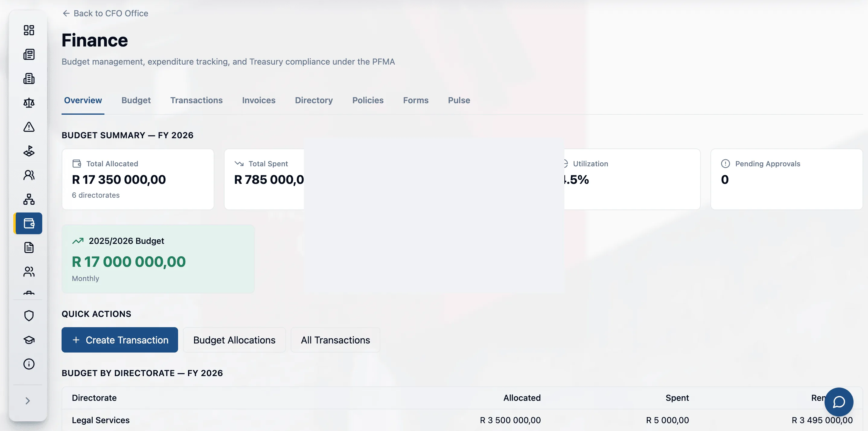
Task: Open the graduation cap icon in sidebar
Action: click(x=29, y=340)
